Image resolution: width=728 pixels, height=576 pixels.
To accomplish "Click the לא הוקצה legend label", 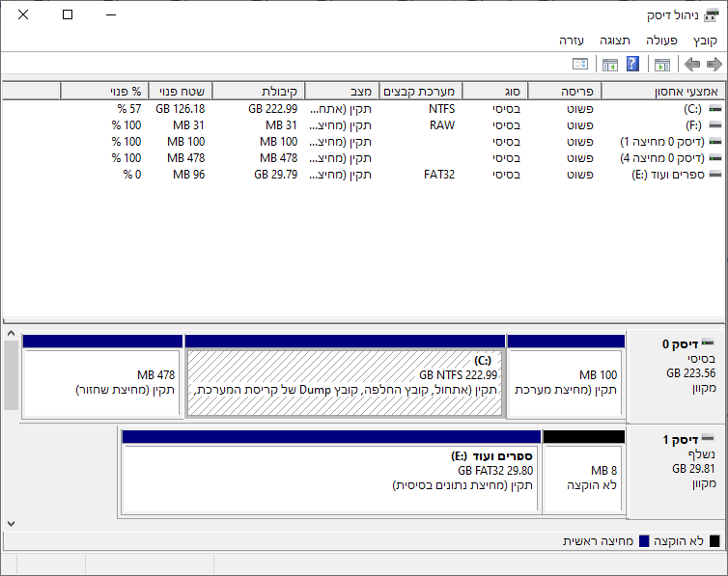I will (679, 540).
